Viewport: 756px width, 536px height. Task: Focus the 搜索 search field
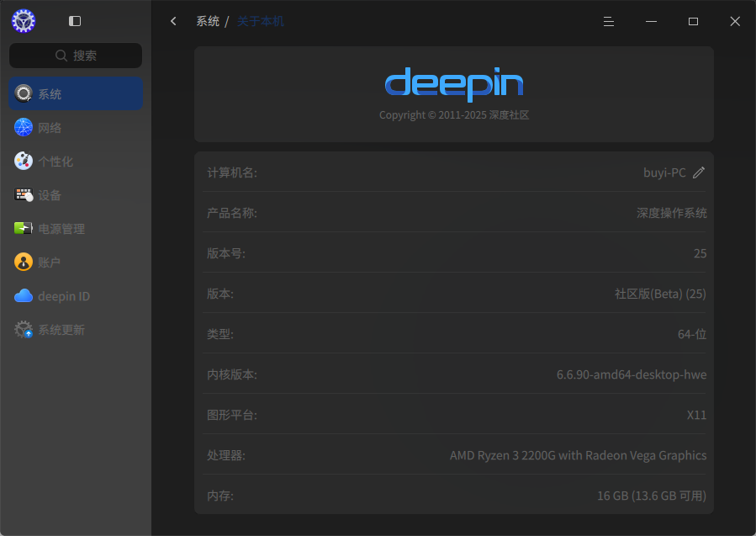click(76, 56)
